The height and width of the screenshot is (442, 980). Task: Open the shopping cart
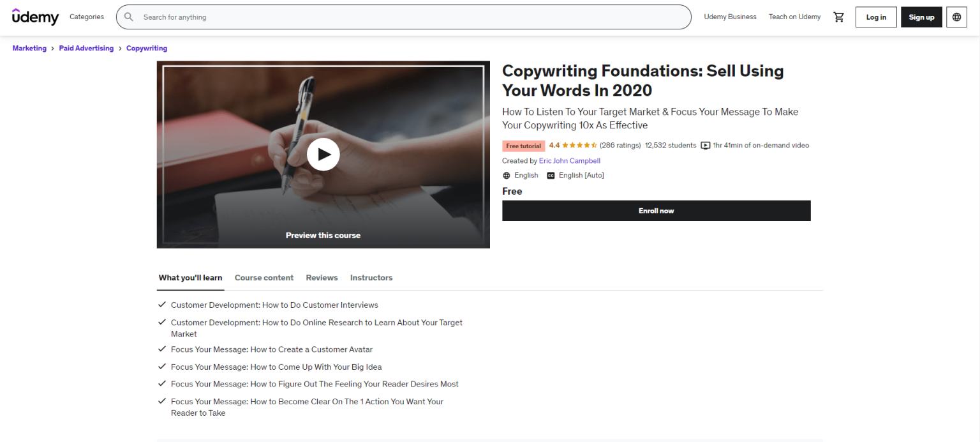(839, 17)
